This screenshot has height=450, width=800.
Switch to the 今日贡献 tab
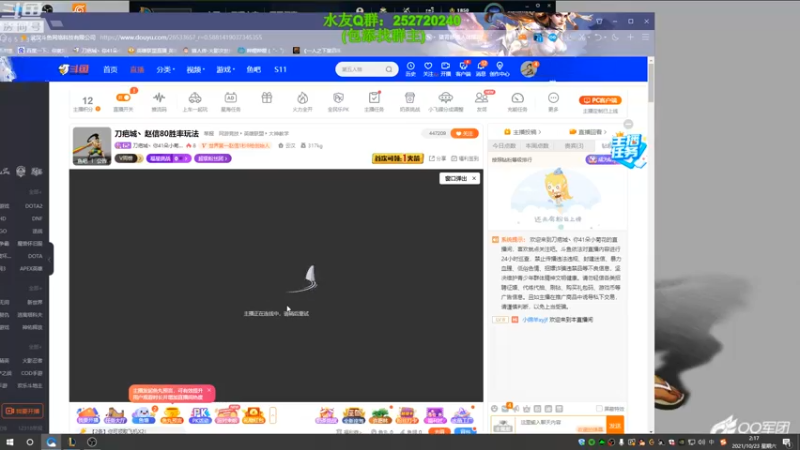click(504, 146)
